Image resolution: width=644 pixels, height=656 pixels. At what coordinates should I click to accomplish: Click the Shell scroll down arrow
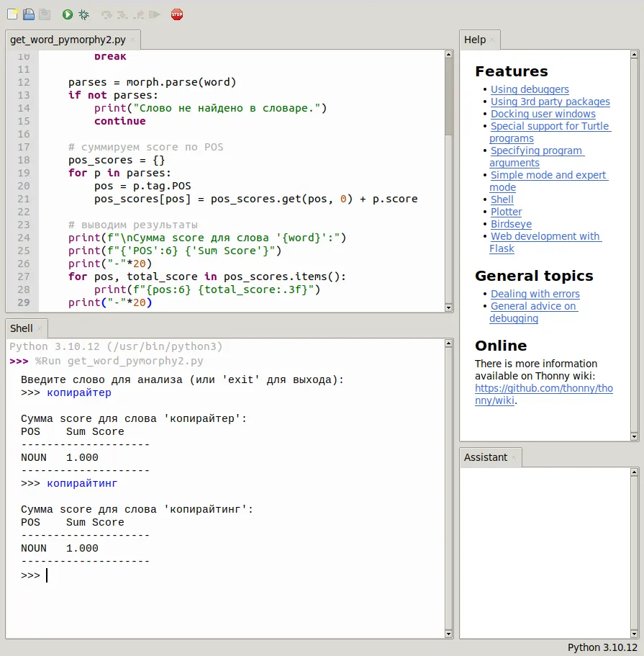(449, 634)
